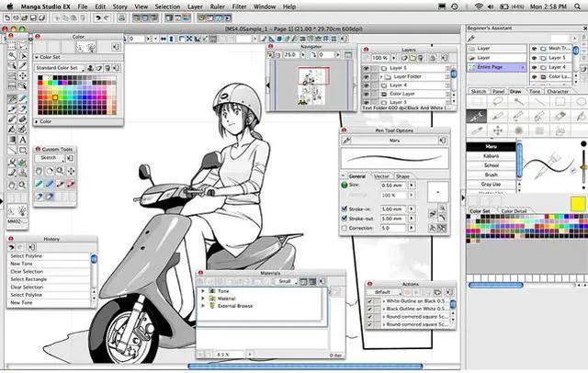Click the undo arrow in top toolbar

pos(98,17)
